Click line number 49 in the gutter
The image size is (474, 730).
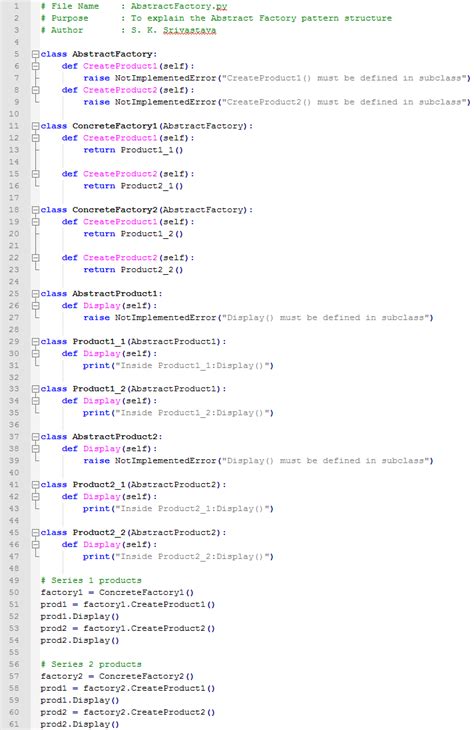(x=14, y=580)
